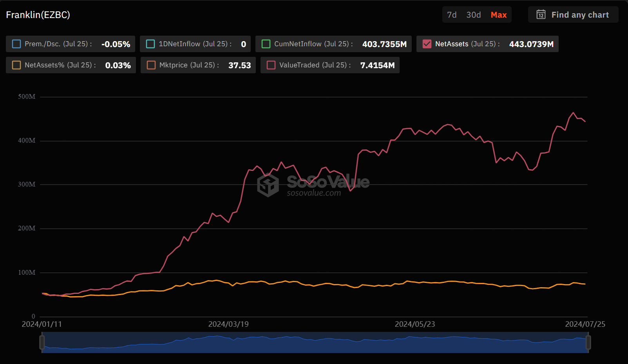This screenshot has height=364, width=628.
Task: Show the ValueTraded series
Action: (271, 65)
